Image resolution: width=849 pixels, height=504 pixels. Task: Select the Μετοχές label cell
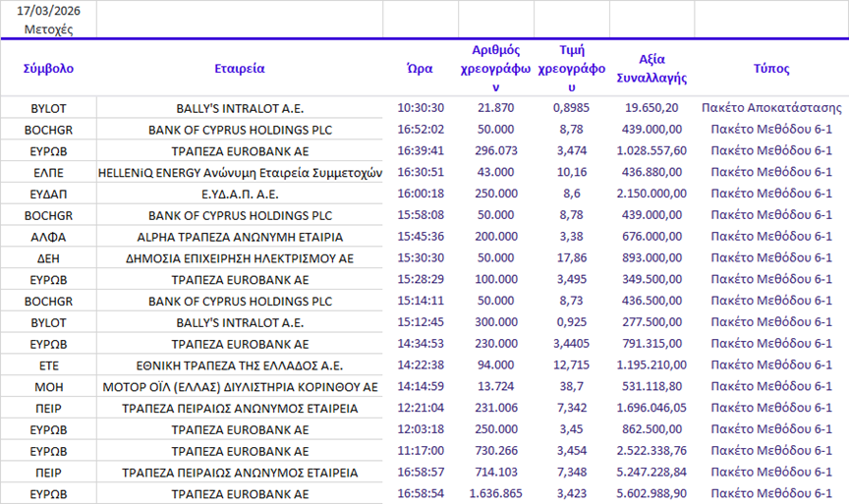coord(48,29)
